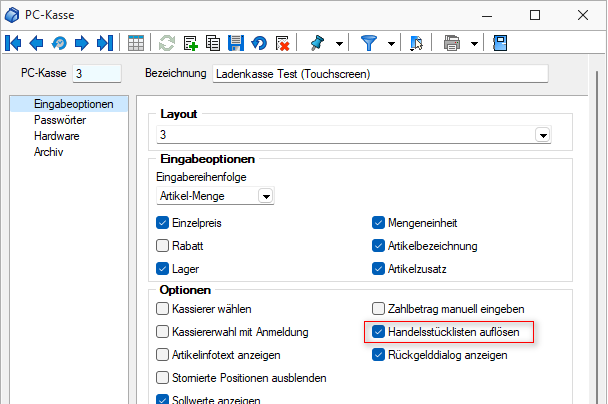Create a new record
Image resolution: width=608 pixels, height=404 pixels.
click(x=190, y=43)
